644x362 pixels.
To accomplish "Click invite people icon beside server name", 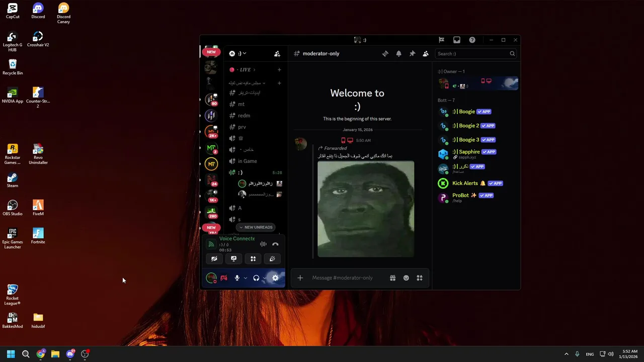I will tap(277, 53).
